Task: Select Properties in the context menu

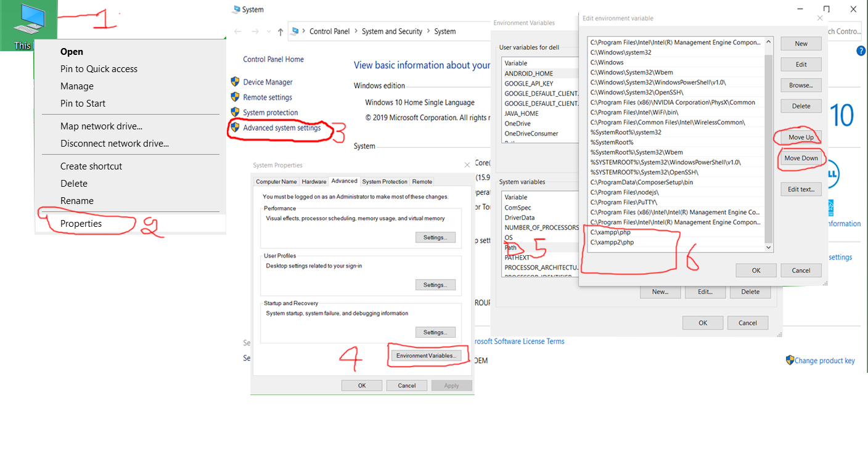Action: click(81, 224)
